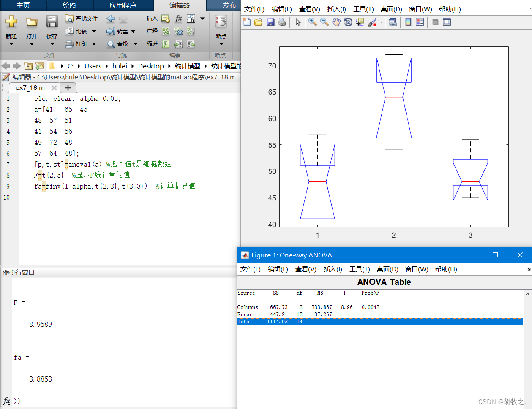Image resolution: width=532 pixels, height=409 pixels.
Task: Click the Compare (比较) icon
Action: [69, 31]
